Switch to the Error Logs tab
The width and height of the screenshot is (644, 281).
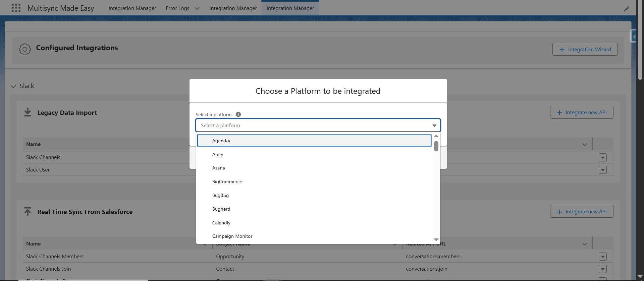click(177, 8)
